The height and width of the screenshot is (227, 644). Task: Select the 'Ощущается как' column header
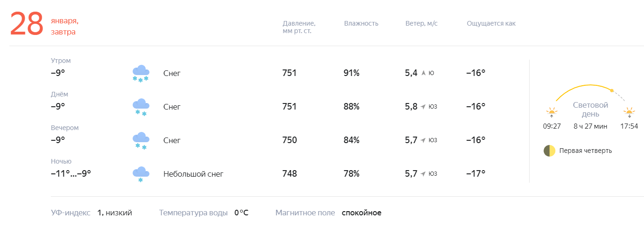[x=491, y=23]
